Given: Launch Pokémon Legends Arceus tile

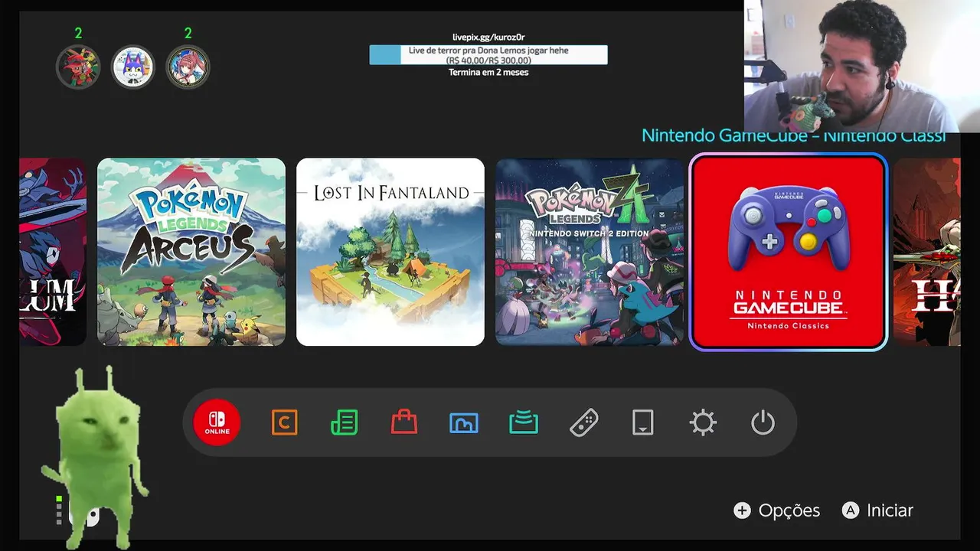Looking at the screenshot, I should click(191, 252).
